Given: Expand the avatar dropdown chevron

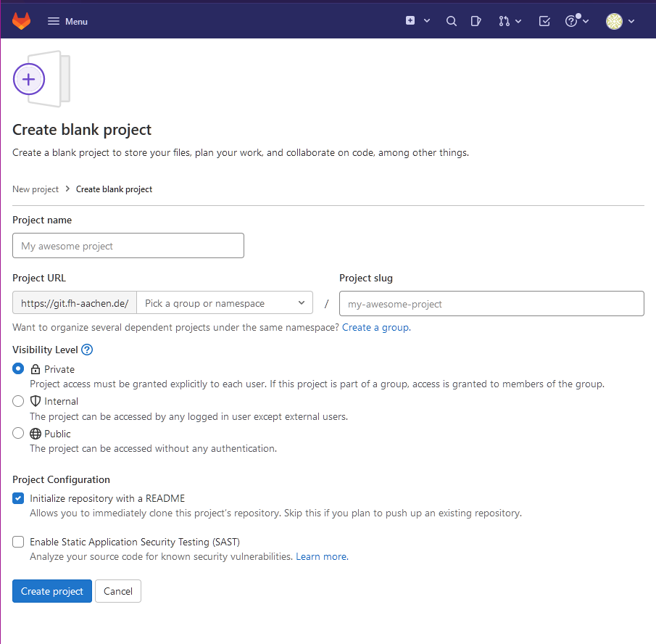Looking at the screenshot, I should click(631, 21).
